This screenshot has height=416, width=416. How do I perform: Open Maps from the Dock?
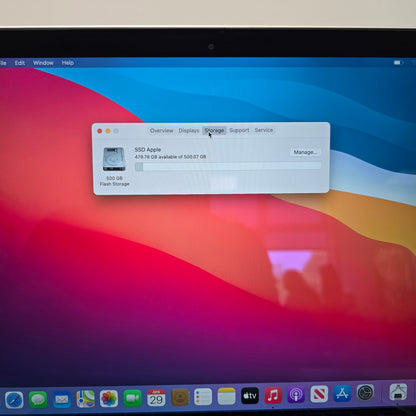click(85, 399)
